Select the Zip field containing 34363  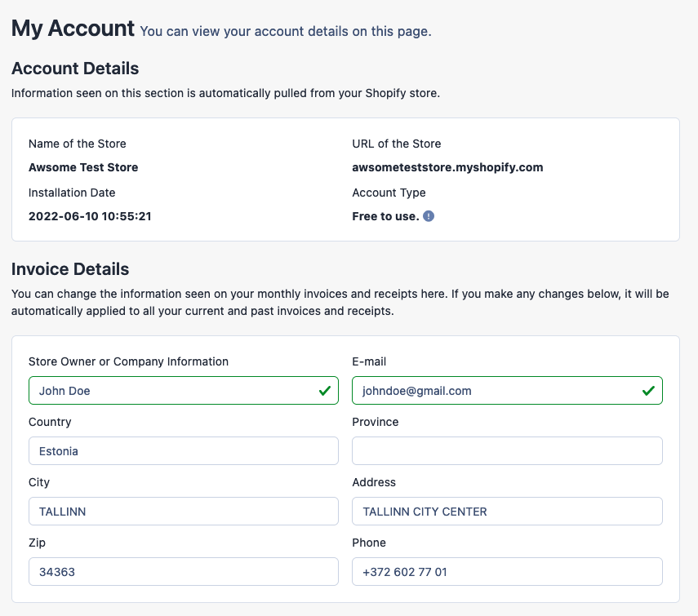coord(184,571)
